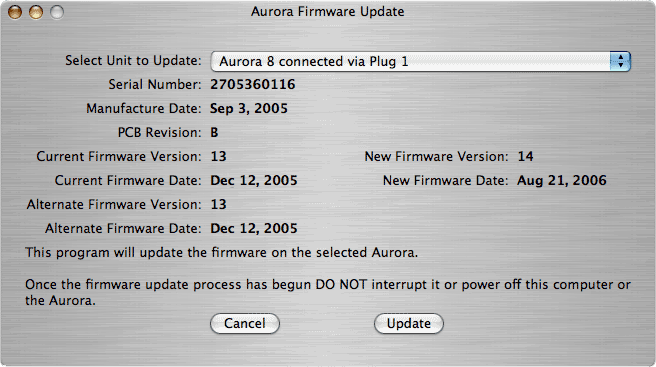The height and width of the screenshot is (367, 656).
Task: Click the Alternate Firmware Date value
Action: pyautogui.click(x=254, y=228)
